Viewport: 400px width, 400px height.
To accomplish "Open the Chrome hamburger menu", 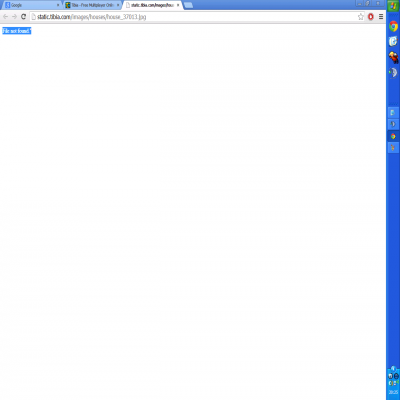I will coord(381,17).
